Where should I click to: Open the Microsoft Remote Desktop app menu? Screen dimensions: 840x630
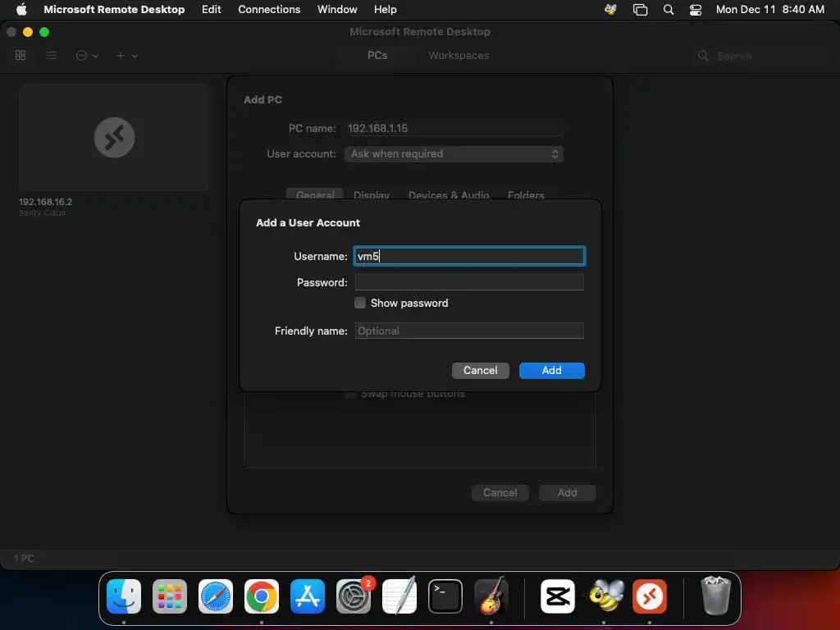point(114,9)
